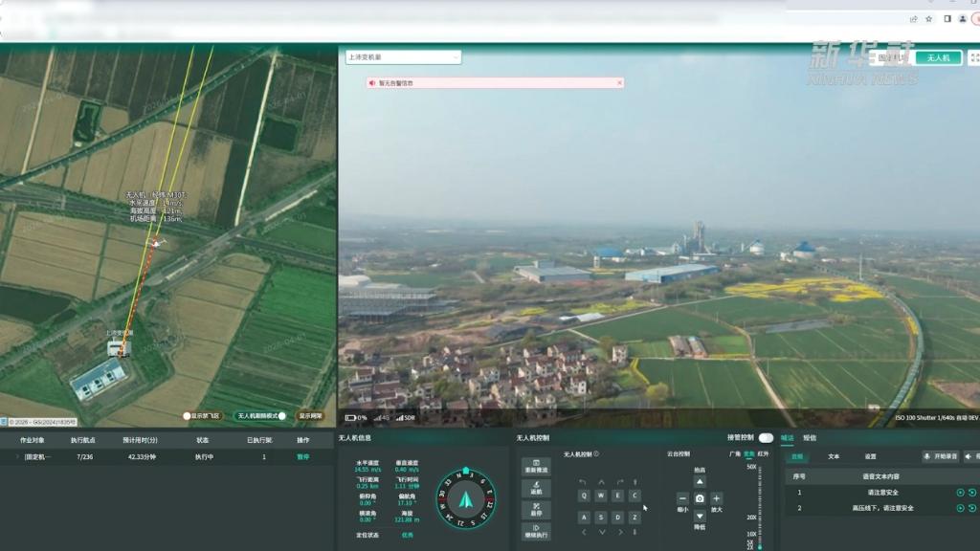
Task: Tilt gimbal down with the down arrow
Action: [x=700, y=516]
